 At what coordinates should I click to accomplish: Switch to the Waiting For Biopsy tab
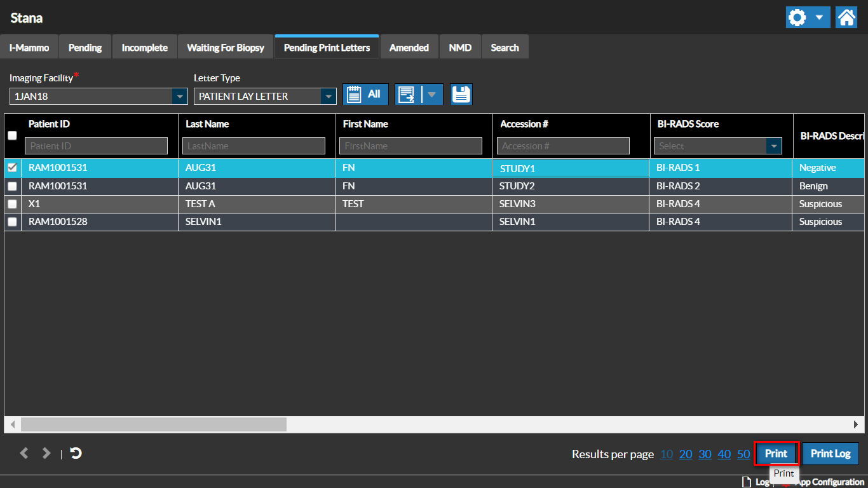[226, 48]
